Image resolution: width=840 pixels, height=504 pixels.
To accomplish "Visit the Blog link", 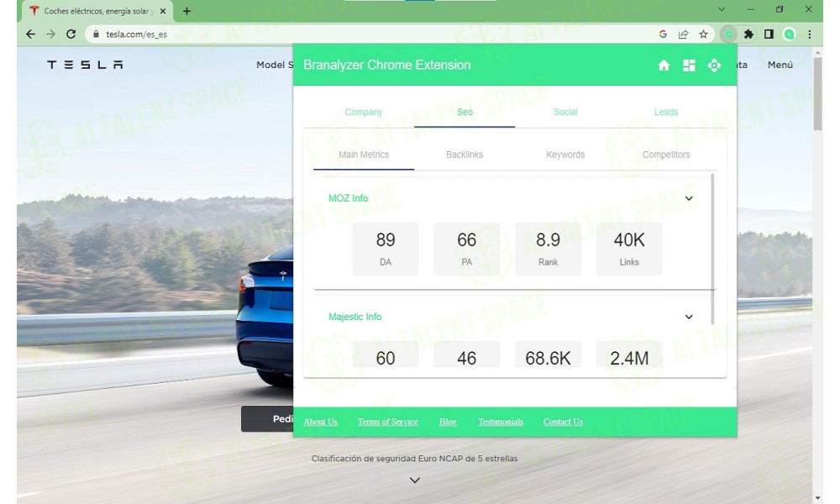I will coord(448,422).
